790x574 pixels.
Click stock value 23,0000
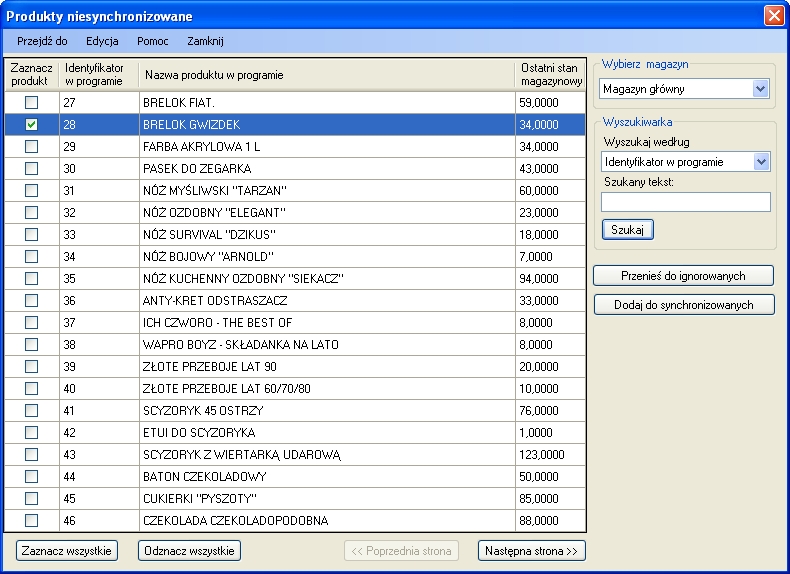click(551, 213)
